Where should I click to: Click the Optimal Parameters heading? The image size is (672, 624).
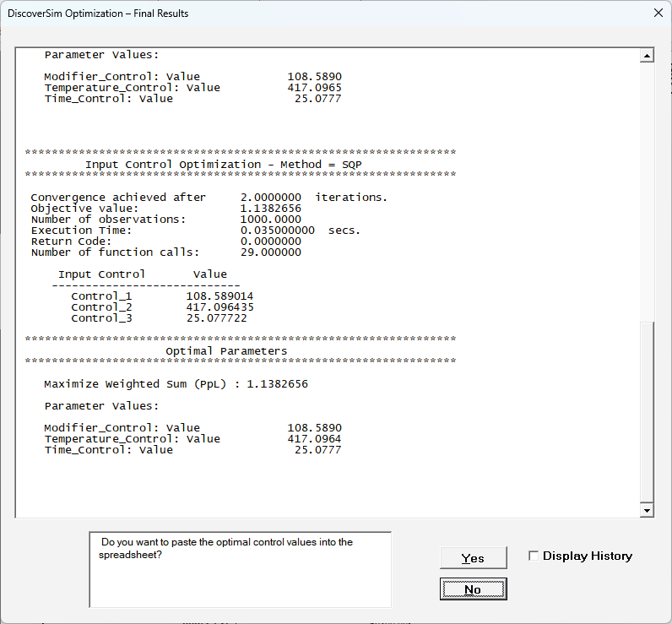[x=226, y=351]
